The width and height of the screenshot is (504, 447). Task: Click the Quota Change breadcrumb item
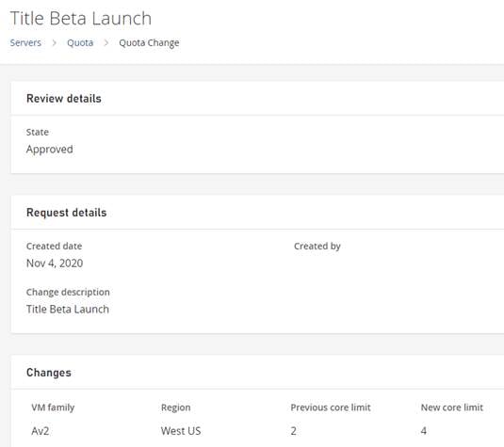pos(149,43)
